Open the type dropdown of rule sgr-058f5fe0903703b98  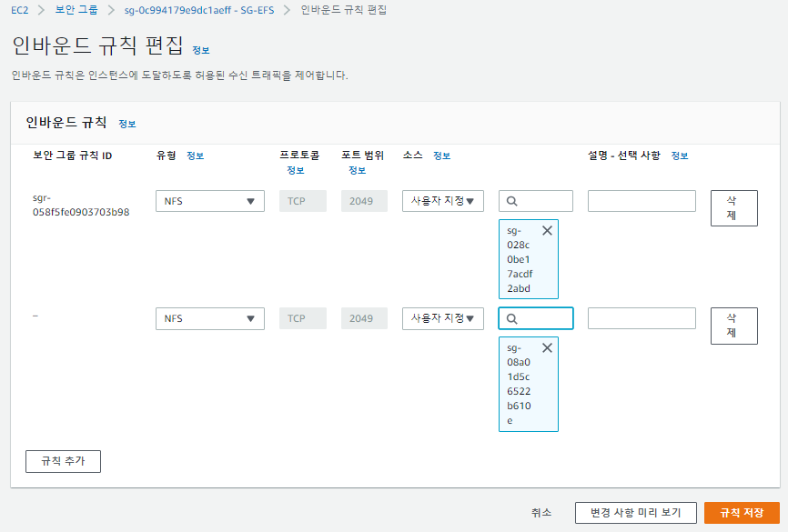pyautogui.click(x=210, y=201)
